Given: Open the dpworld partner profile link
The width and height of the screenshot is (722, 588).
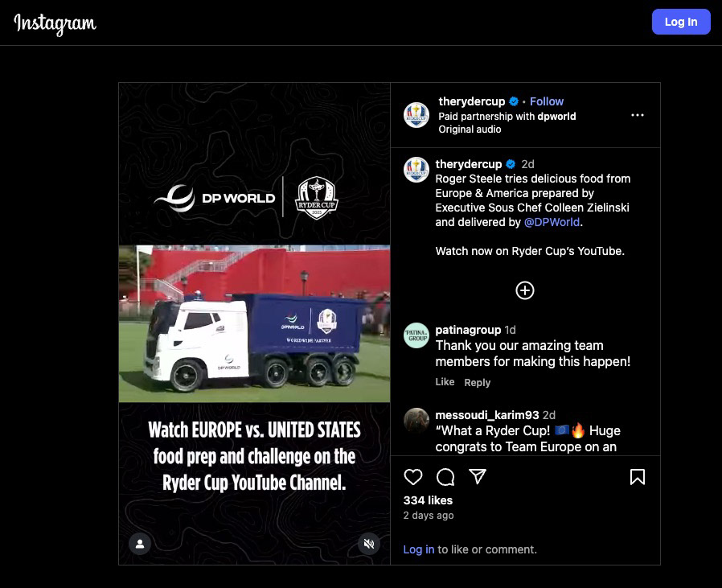Looking at the screenshot, I should [x=556, y=116].
